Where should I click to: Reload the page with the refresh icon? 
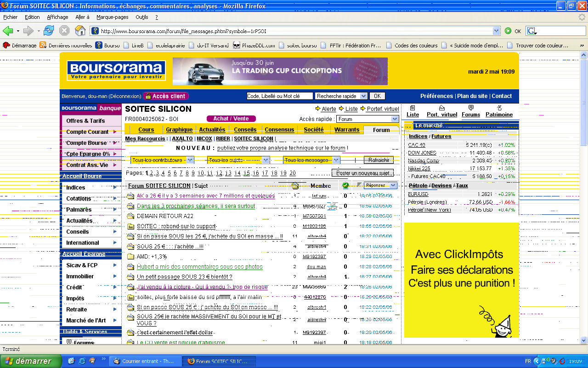pyautogui.click(x=49, y=31)
